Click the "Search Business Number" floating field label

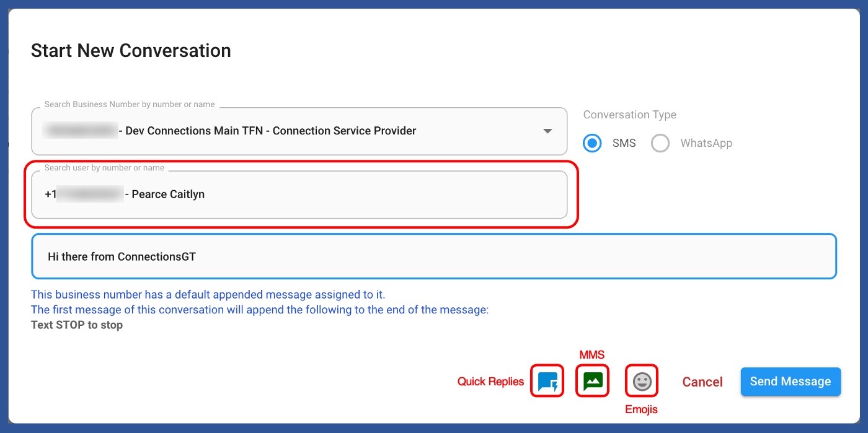(x=130, y=105)
